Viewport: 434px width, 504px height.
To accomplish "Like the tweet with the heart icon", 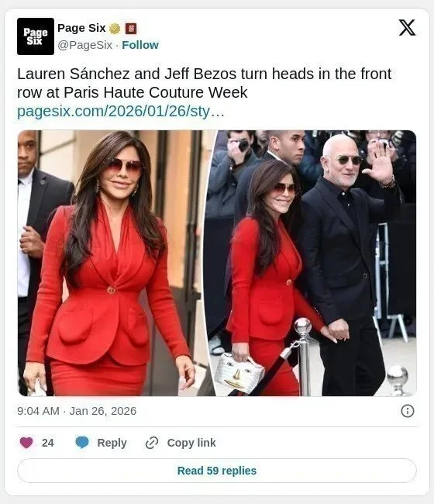I will tap(26, 443).
